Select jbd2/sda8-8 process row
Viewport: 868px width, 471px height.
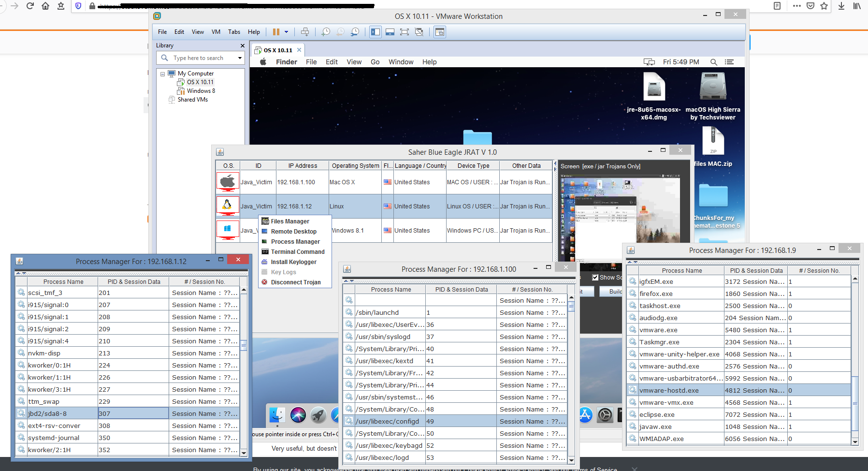(127, 413)
